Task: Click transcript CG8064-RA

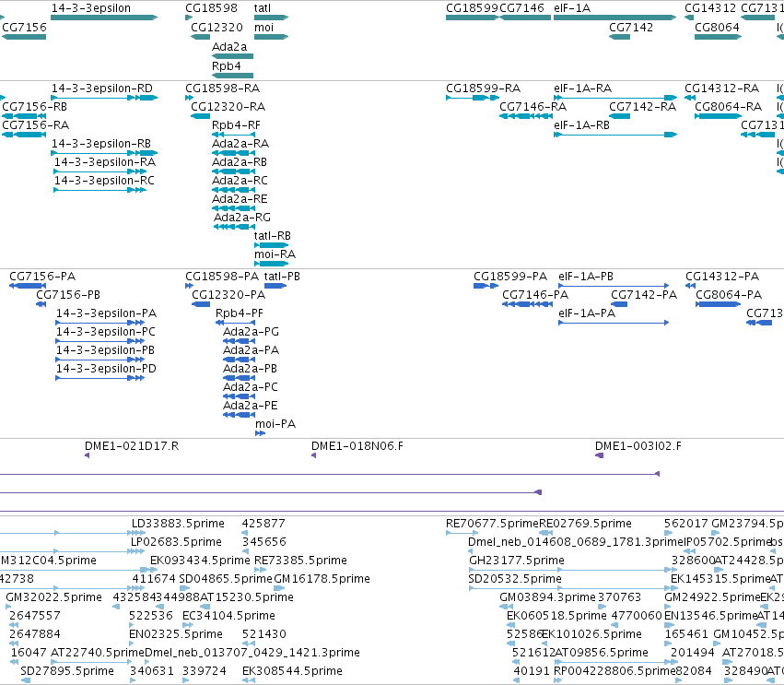Action: (718, 116)
